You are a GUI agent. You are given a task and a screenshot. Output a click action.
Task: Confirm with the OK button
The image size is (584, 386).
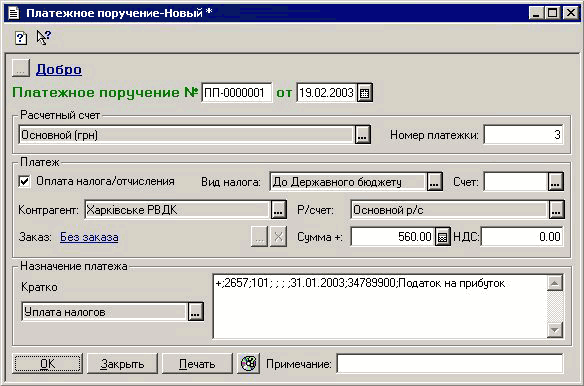click(x=47, y=363)
